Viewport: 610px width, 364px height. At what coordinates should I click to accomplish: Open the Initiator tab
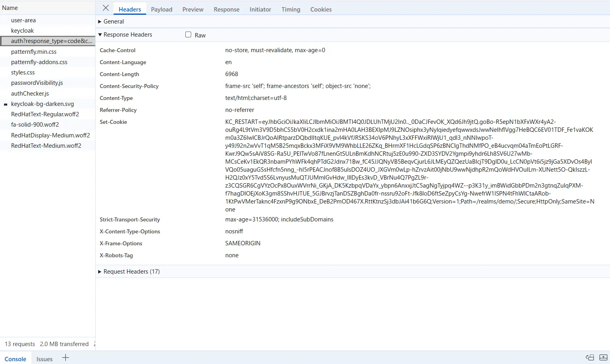pyautogui.click(x=260, y=10)
